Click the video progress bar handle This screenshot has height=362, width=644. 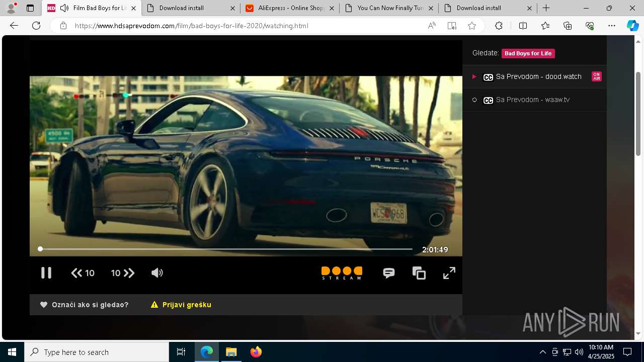(x=40, y=249)
